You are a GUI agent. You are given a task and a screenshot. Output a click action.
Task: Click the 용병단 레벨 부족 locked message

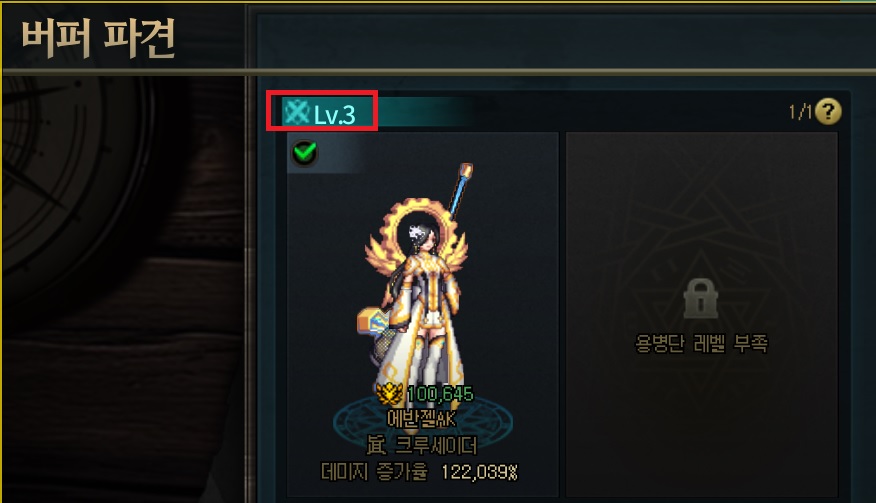coord(701,343)
